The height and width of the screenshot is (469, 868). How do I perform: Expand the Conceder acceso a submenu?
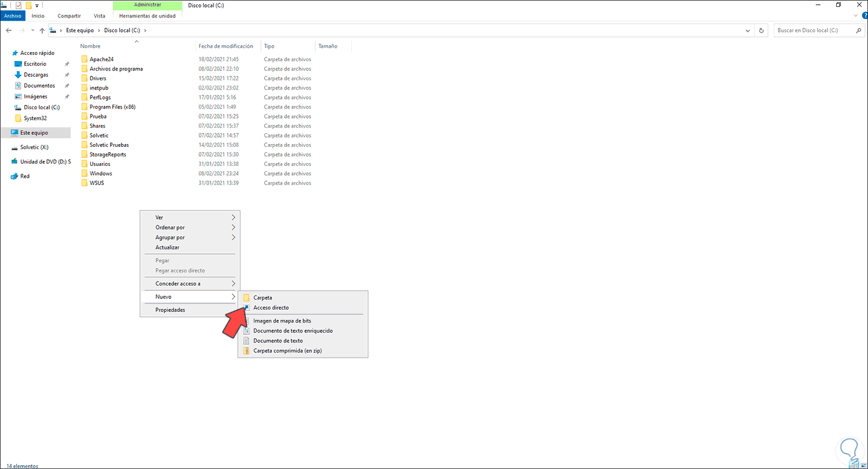click(177, 283)
